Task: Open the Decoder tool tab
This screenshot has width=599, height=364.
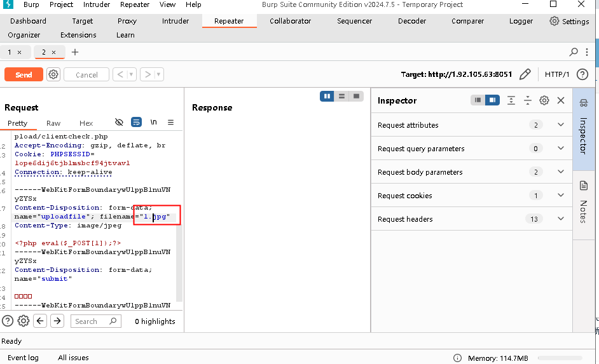Action: click(x=412, y=21)
